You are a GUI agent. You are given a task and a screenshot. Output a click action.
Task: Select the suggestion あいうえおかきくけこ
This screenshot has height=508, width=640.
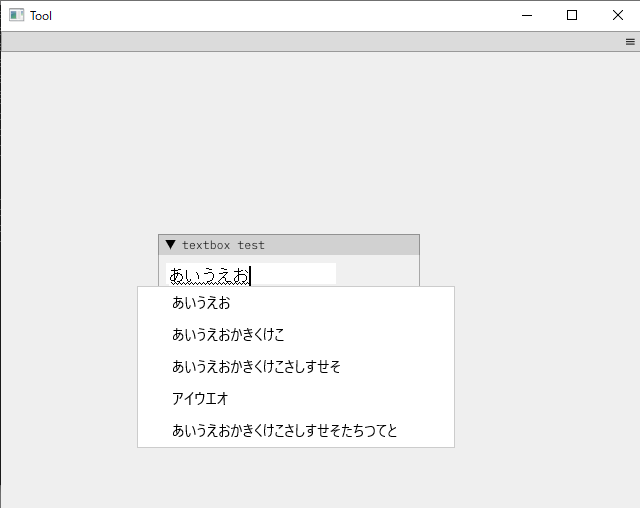pos(296,335)
